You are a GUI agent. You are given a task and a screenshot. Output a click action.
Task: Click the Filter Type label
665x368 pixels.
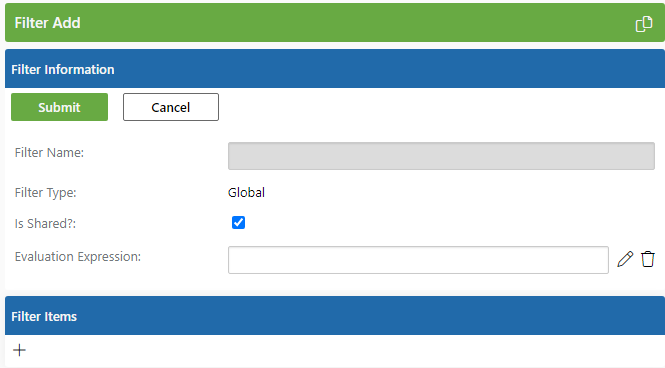point(45,193)
